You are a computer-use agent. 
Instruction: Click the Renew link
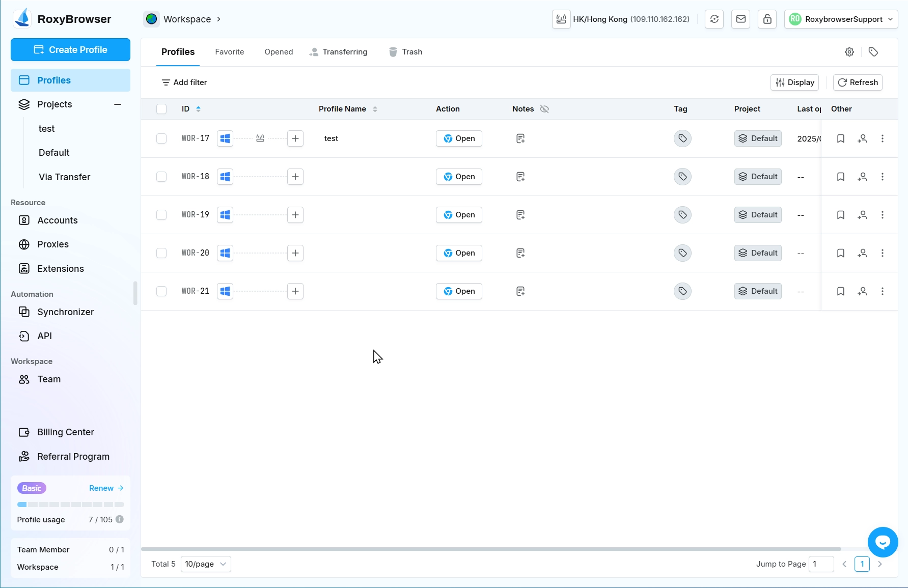105,488
